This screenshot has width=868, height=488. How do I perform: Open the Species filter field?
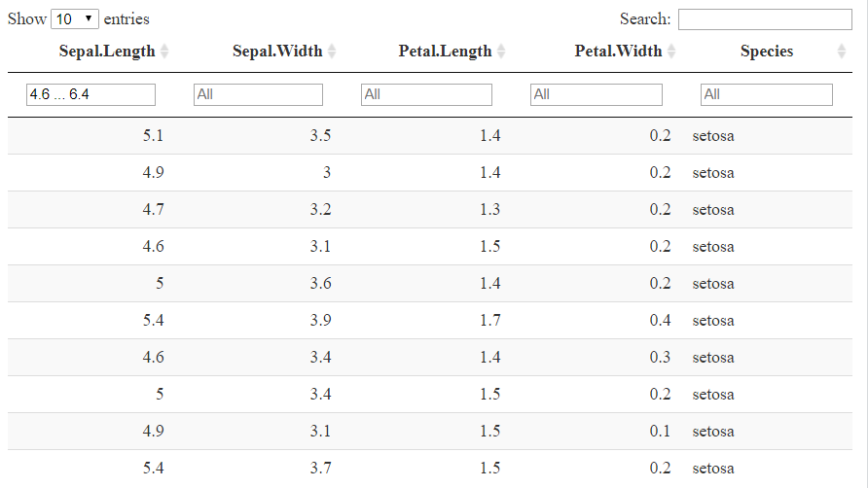[766, 94]
